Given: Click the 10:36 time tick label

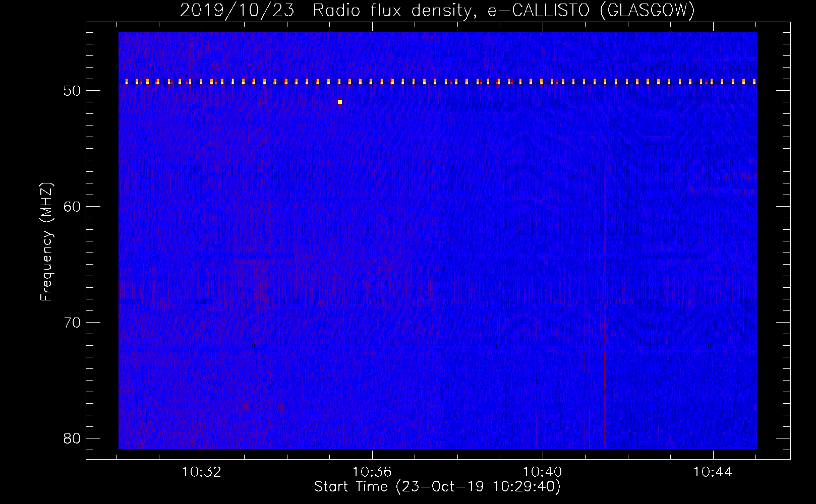Looking at the screenshot, I should pyautogui.click(x=372, y=472).
